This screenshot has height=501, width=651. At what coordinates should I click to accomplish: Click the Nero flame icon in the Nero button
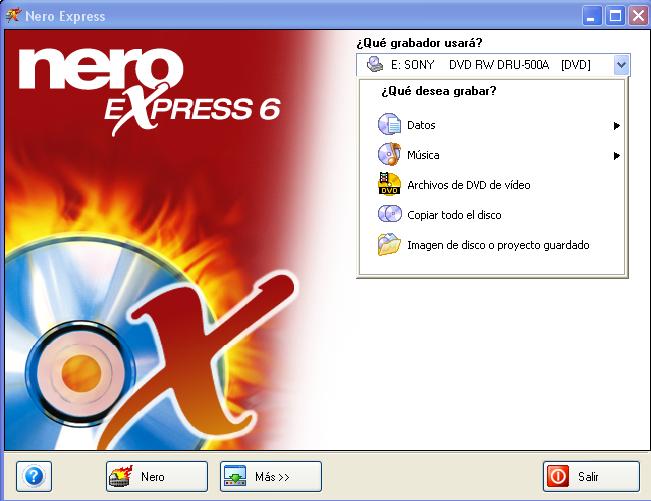coord(120,476)
